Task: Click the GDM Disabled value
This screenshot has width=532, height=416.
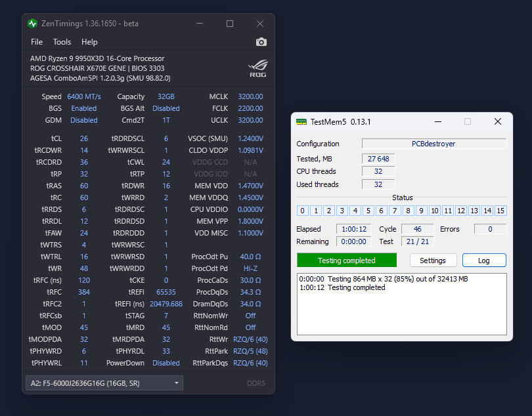Action: point(84,120)
